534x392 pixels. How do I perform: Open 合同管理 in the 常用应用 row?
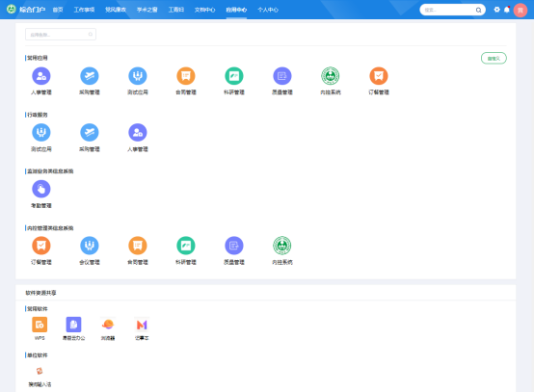[x=186, y=76]
